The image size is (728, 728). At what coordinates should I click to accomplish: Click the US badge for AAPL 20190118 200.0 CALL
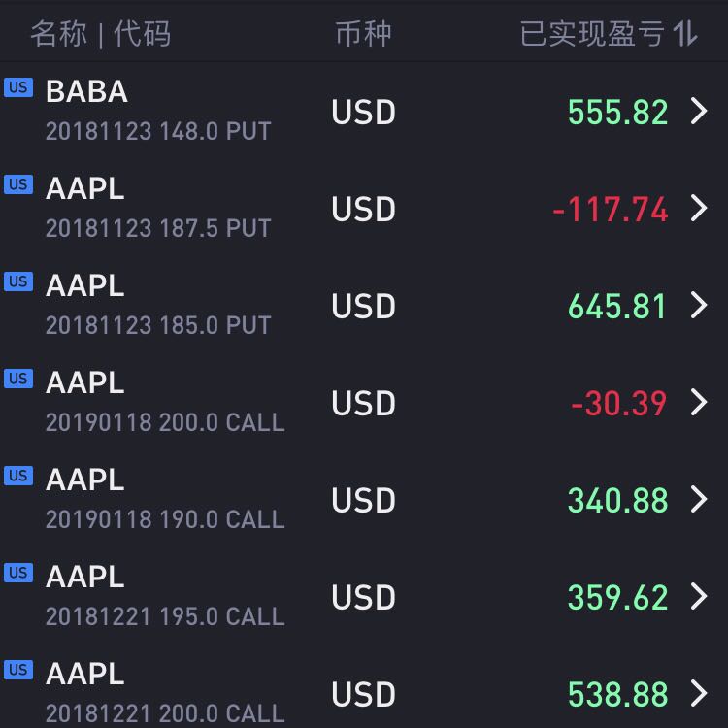click(18, 379)
